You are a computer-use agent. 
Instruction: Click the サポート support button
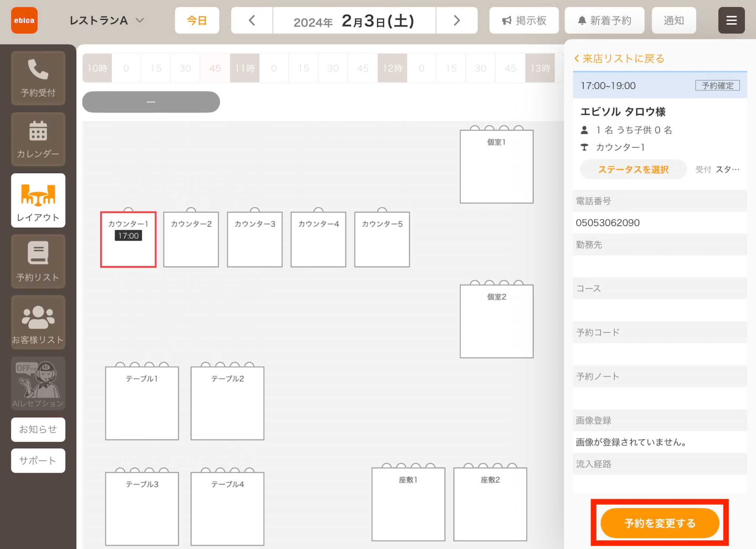tap(38, 460)
